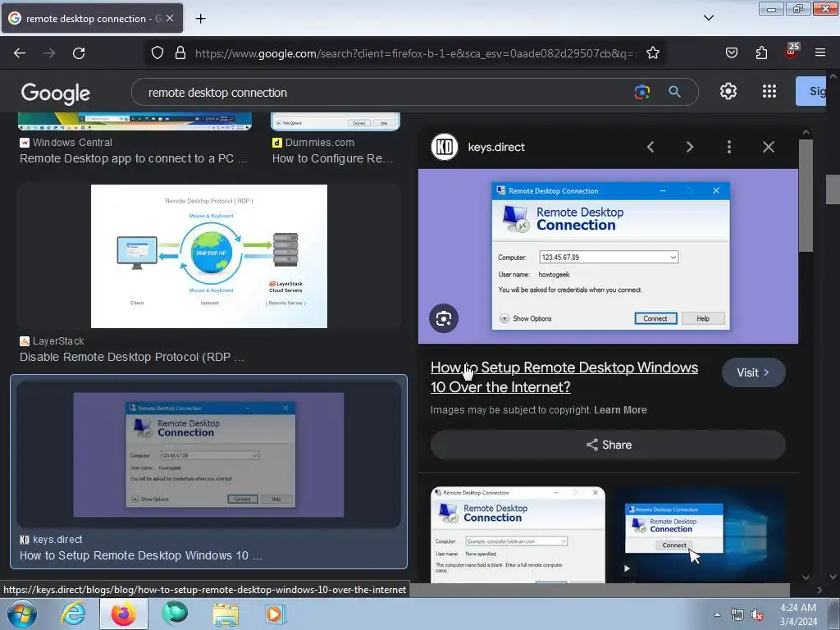The width and height of the screenshot is (840, 630).
Task: Open the keys.direct site logo
Action: point(445,147)
